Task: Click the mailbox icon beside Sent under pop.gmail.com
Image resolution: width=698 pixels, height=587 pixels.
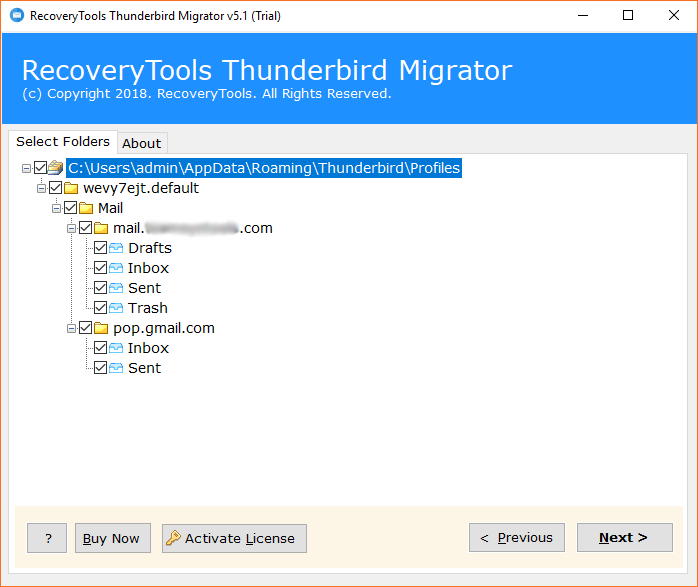Action: point(116,368)
